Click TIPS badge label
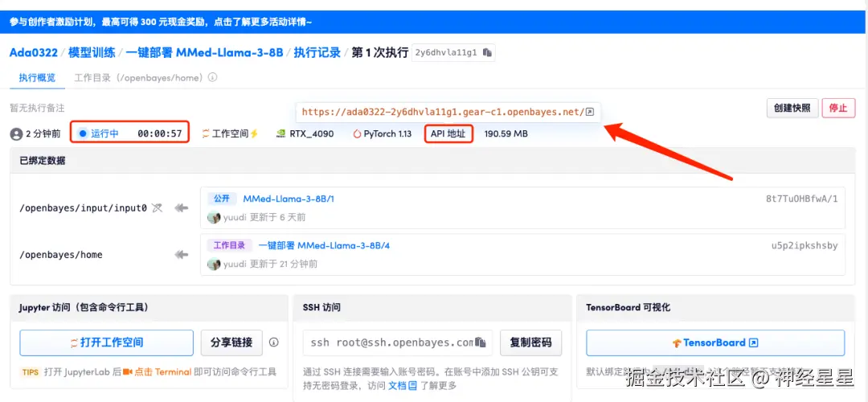 31,372
